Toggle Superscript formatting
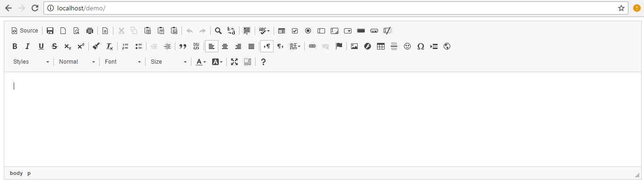The height and width of the screenshot is (182, 644). (x=81, y=46)
